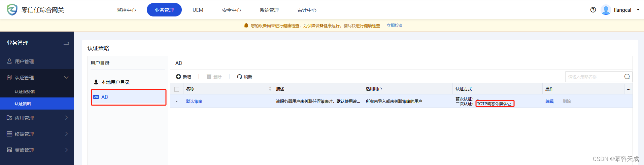Click the 新增 add button
The height and width of the screenshot is (165, 644).
(x=183, y=77)
